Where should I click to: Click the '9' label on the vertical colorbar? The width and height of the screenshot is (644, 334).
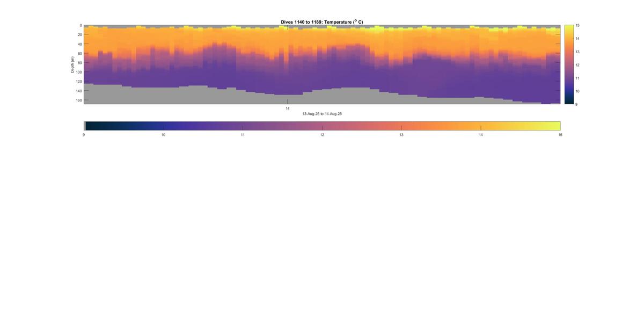pos(576,104)
